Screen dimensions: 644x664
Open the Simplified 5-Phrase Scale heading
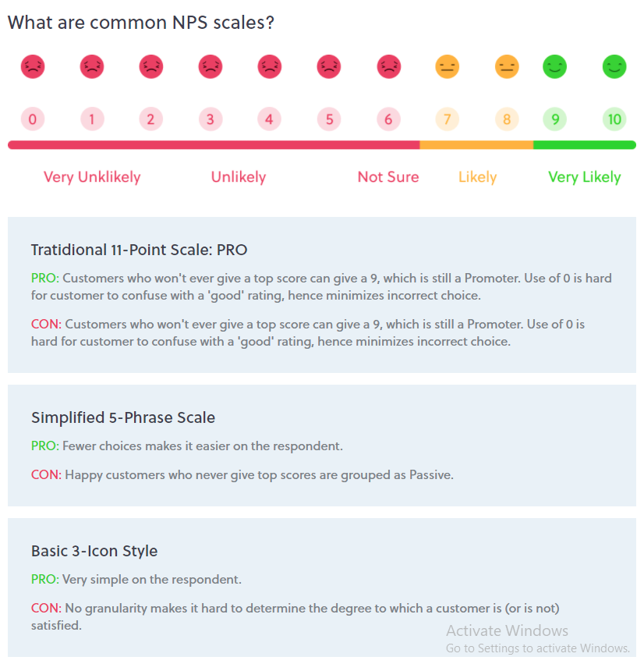[123, 417]
